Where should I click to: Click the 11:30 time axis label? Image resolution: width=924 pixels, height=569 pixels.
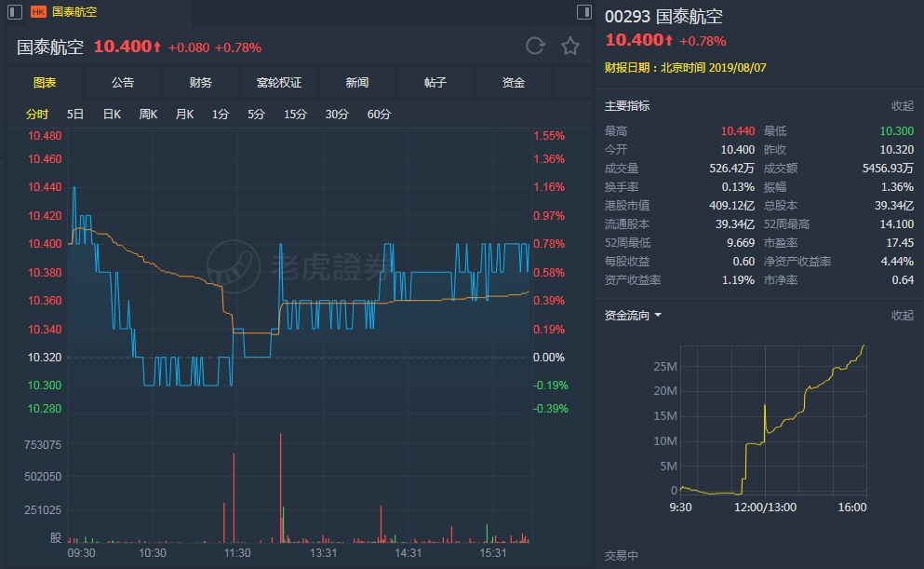point(237,553)
